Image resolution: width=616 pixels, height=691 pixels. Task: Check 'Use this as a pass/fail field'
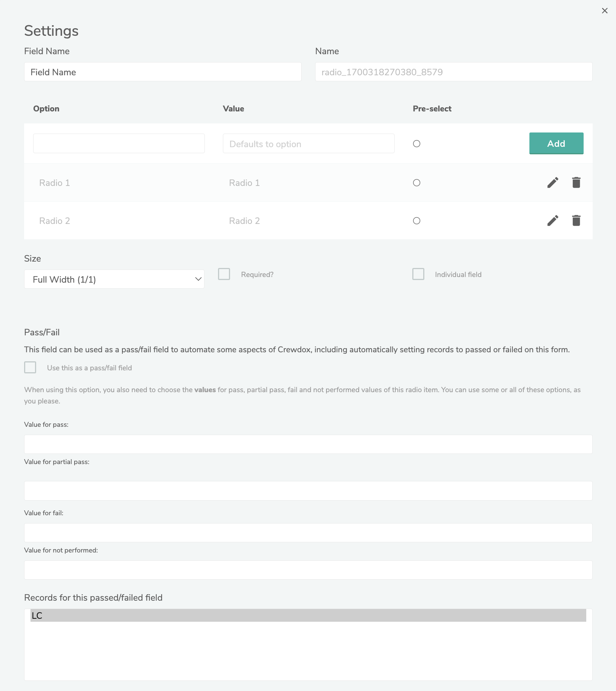point(30,367)
